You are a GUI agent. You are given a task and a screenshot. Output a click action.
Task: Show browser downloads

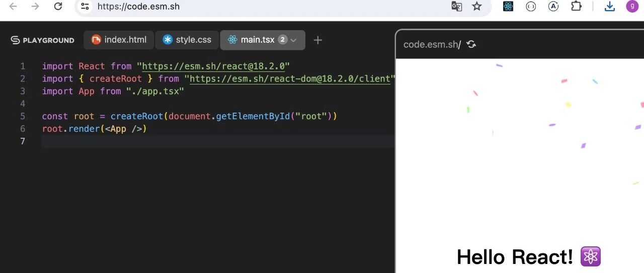tap(610, 7)
